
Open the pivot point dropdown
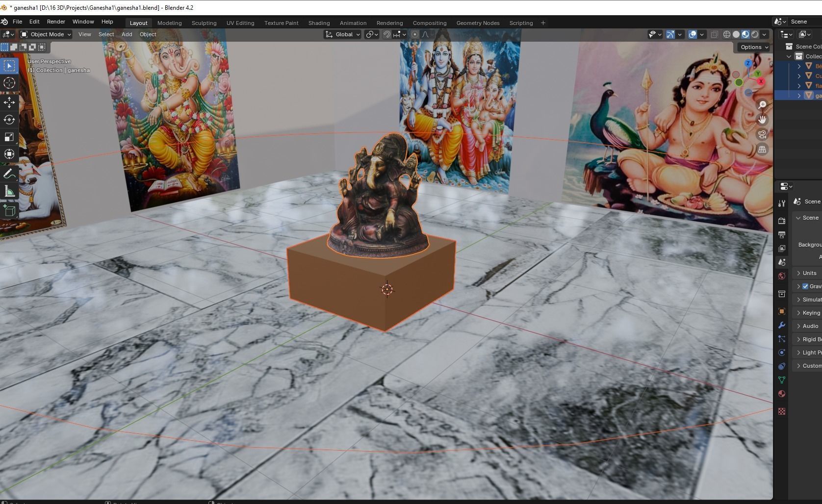pyautogui.click(x=372, y=34)
